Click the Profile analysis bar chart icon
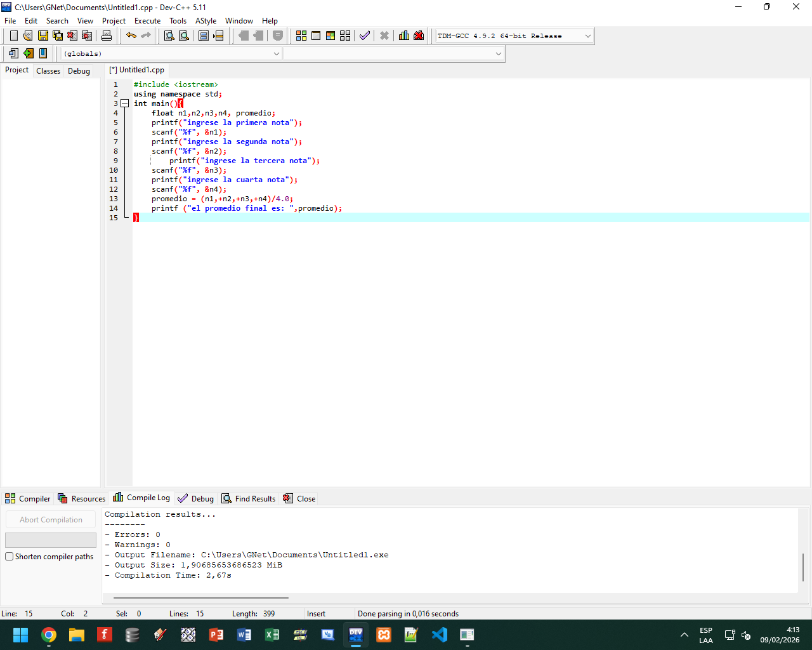Image resolution: width=812 pixels, height=650 pixels. pos(404,36)
